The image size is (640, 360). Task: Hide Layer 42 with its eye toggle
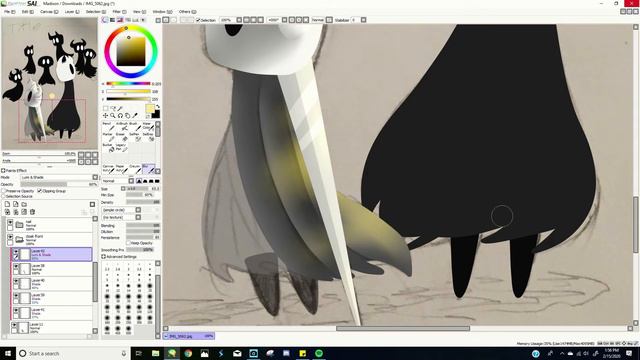[x=16, y=252]
